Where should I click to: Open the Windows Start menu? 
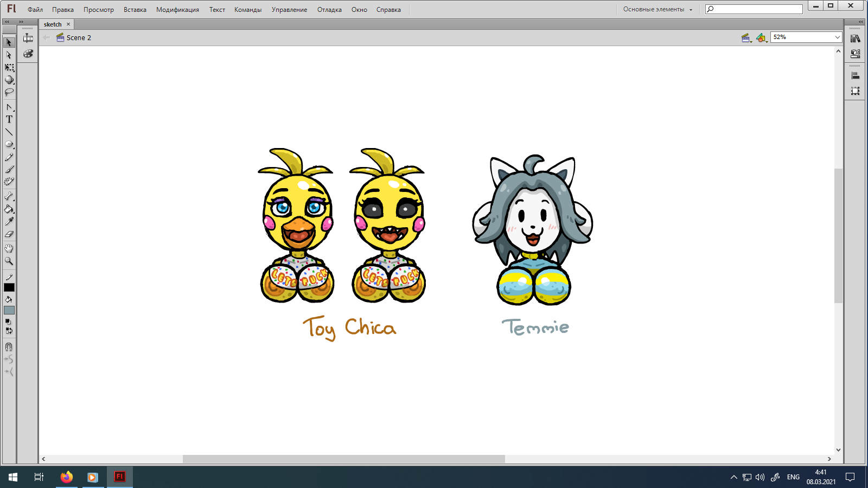pos(13,477)
